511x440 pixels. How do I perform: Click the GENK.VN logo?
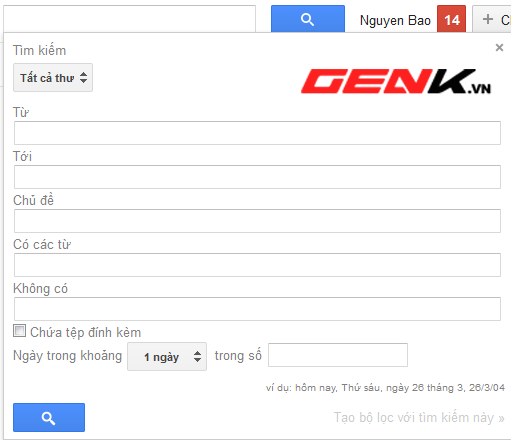pos(396,81)
